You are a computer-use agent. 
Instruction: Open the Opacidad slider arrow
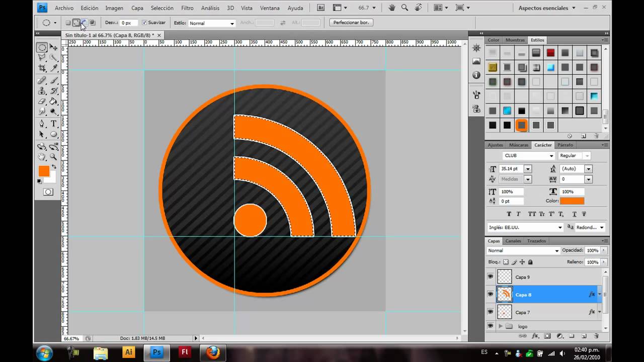coord(603,250)
